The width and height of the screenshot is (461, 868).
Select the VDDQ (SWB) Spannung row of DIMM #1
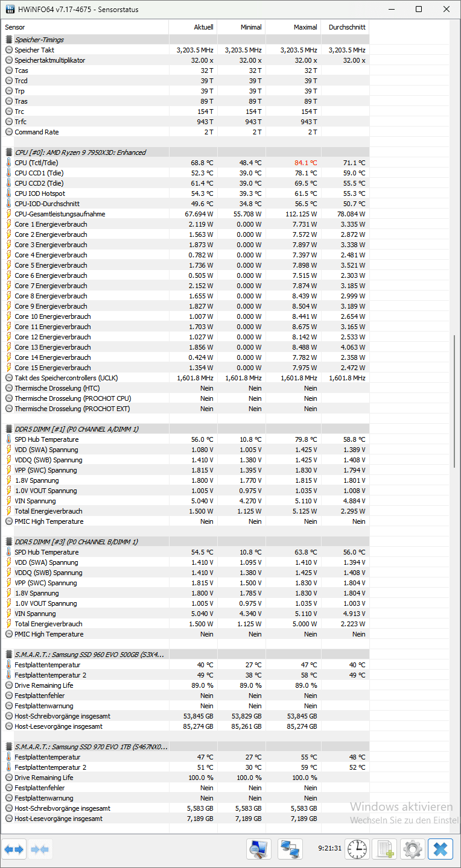[185, 460]
